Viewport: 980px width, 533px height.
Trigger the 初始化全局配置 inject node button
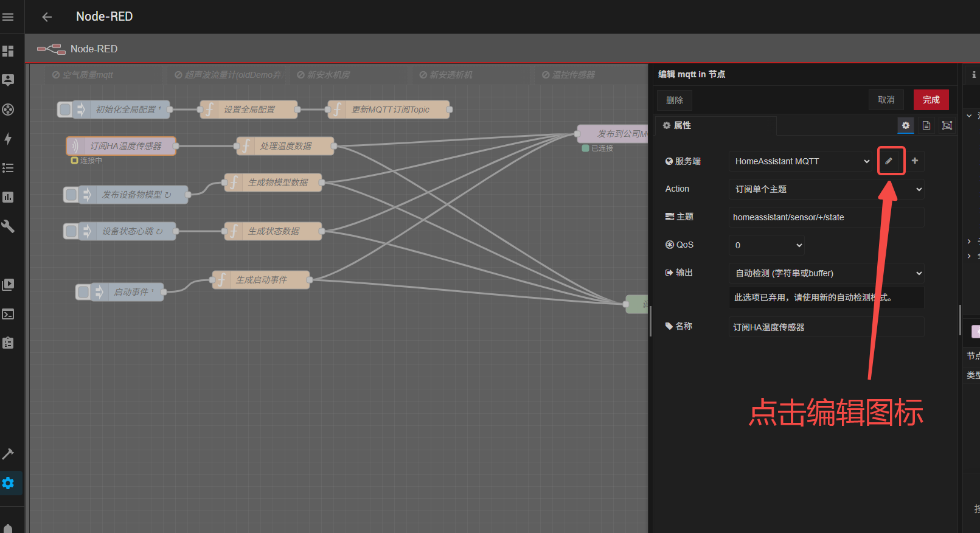65,110
